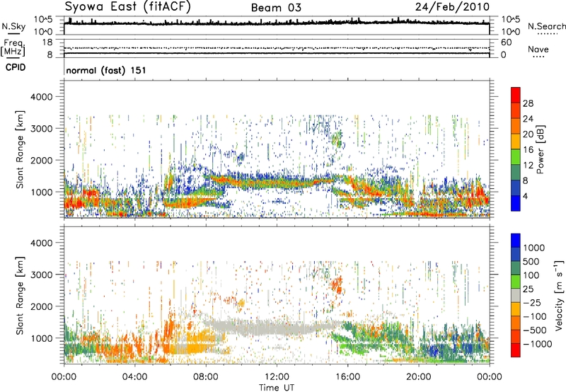Image resolution: width=566 pixels, height=392 pixels.
Task: Click the gray band of the velocity colorbar
Action: 516,295
